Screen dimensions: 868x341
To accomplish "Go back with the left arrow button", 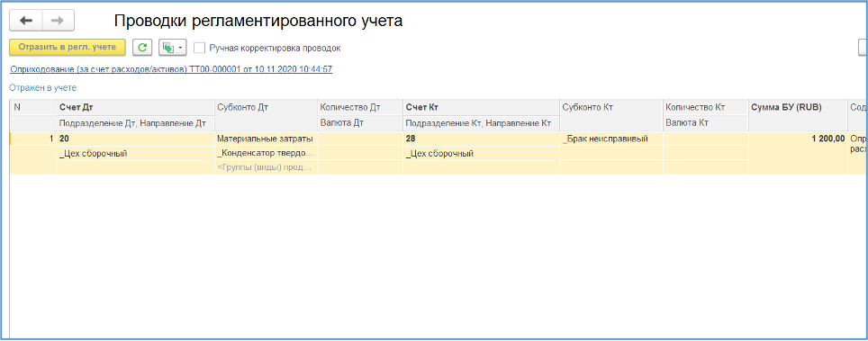I will [x=26, y=21].
